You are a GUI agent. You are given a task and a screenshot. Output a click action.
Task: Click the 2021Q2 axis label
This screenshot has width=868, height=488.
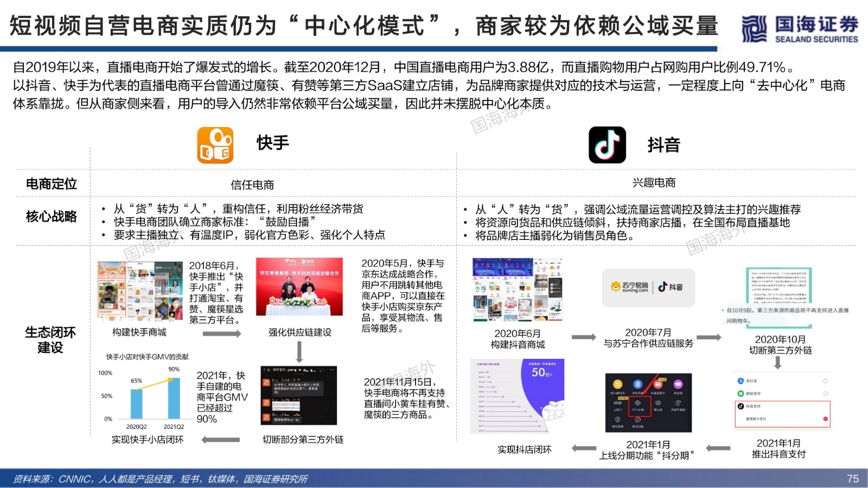pyautogui.click(x=174, y=427)
